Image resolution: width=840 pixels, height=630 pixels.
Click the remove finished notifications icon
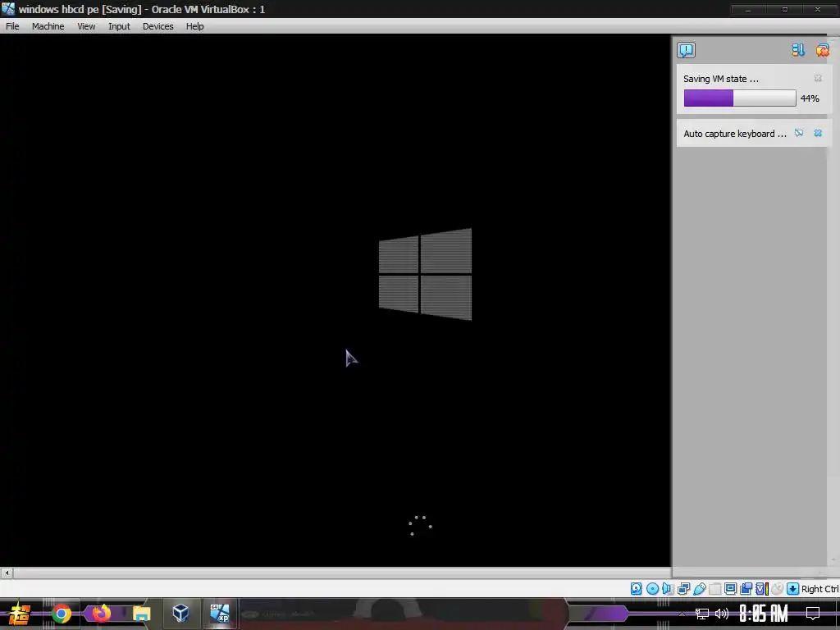pyautogui.click(x=822, y=50)
